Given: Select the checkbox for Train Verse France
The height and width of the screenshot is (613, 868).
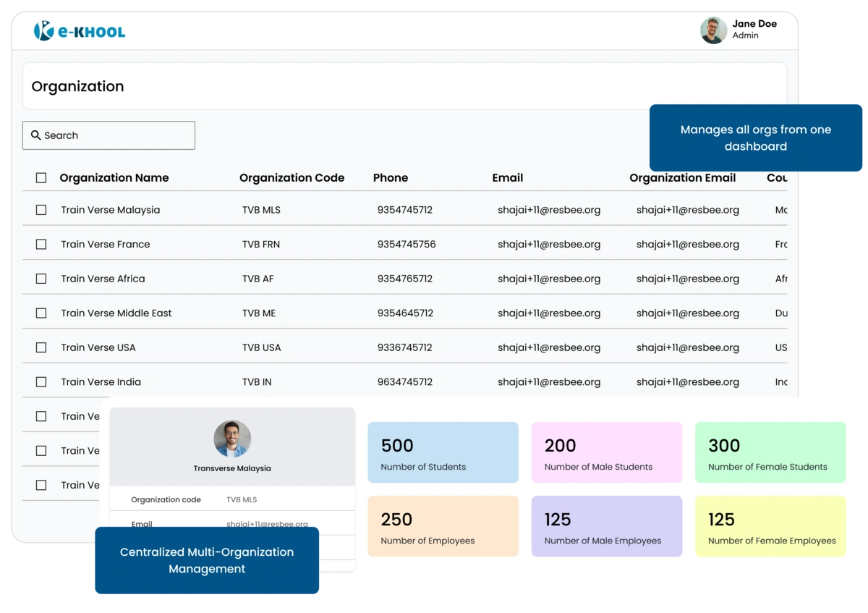Looking at the screenshot, I should tap(41, 244).
